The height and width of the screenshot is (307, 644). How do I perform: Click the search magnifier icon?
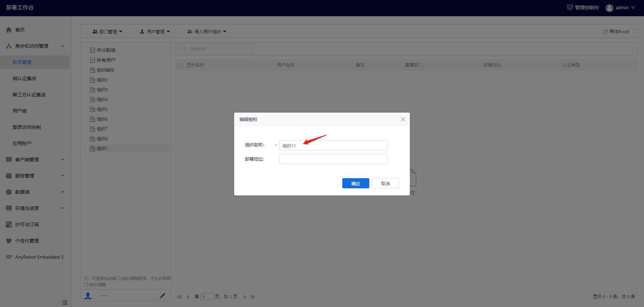click(x=184, y=49)
